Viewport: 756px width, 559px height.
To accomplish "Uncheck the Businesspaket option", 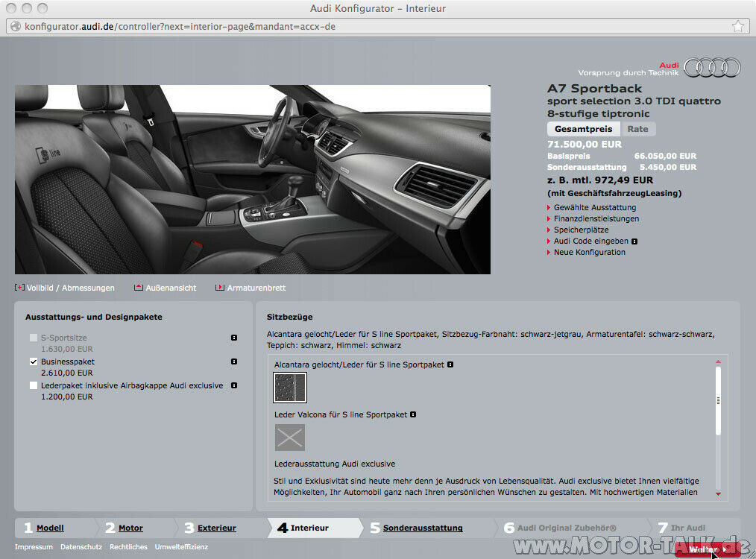I will 33,361.
